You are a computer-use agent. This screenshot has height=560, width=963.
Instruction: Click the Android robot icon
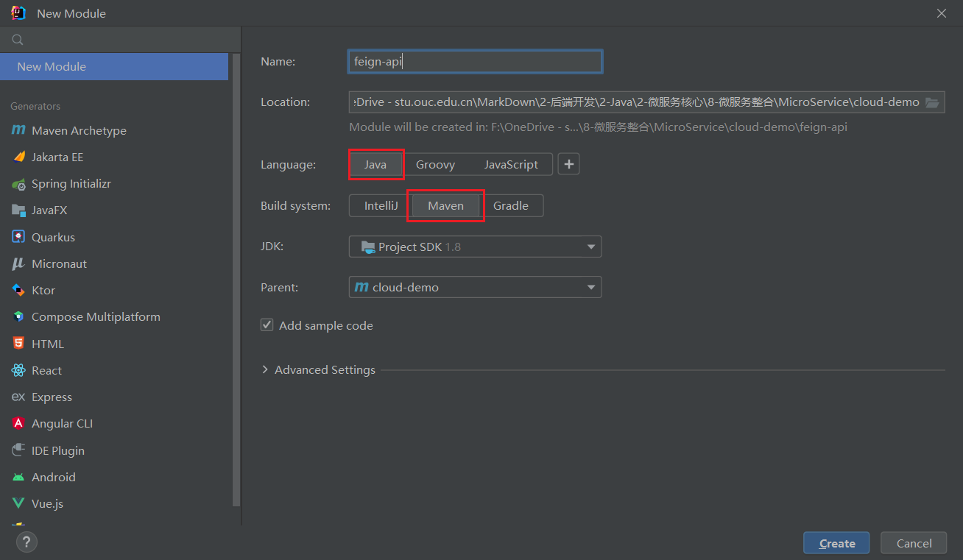tap(18, 477)
